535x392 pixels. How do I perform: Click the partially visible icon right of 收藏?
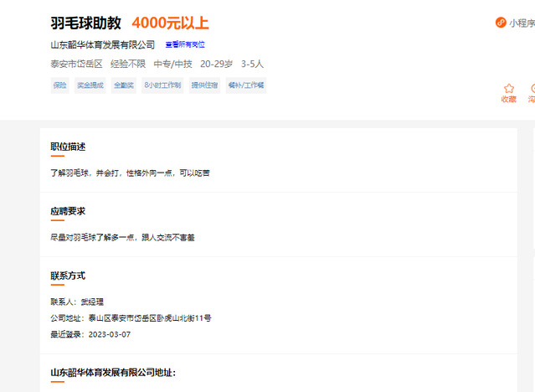click(x=532, y=88)
